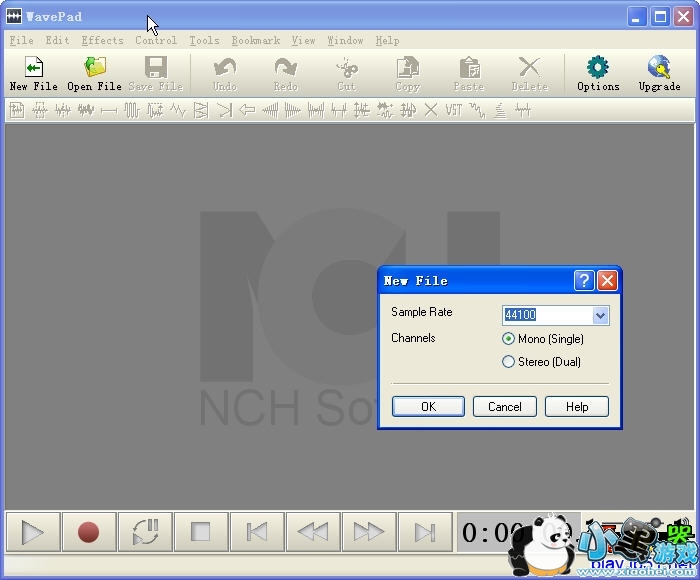700x580 pixels.
Task: Close the New File dialog
Action: point(607,280)
